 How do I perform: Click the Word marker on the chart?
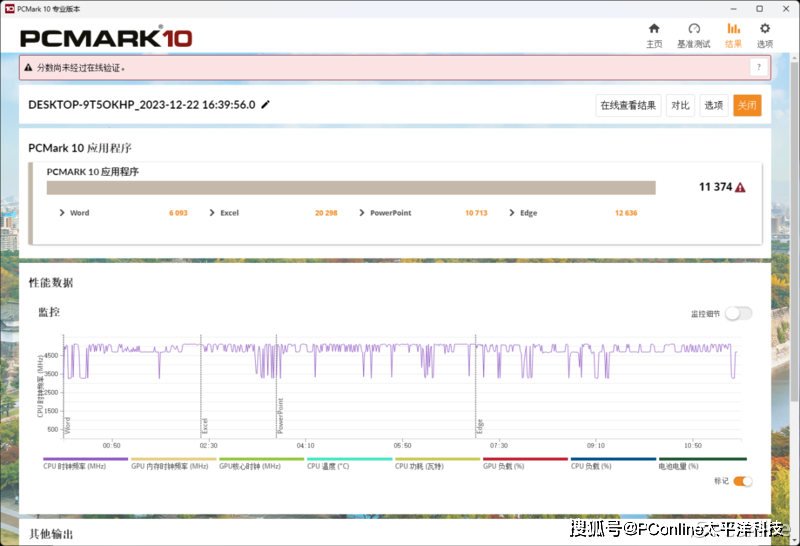(x=67, y=426)
